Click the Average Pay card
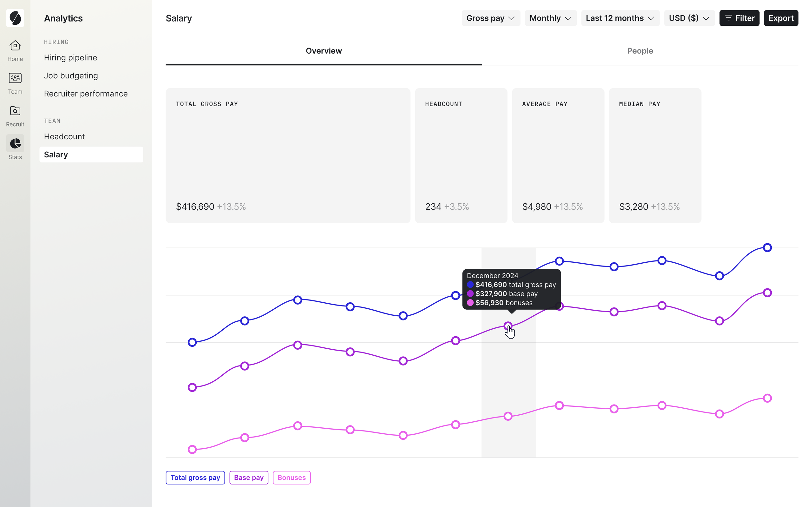This screenshot has height=507, width=812. [x=558, y=155]
